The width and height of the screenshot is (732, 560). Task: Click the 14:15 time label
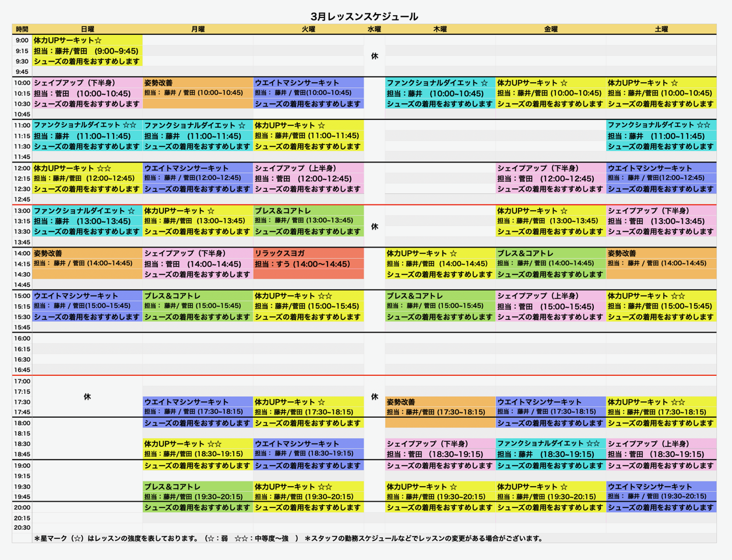point(22,264)
